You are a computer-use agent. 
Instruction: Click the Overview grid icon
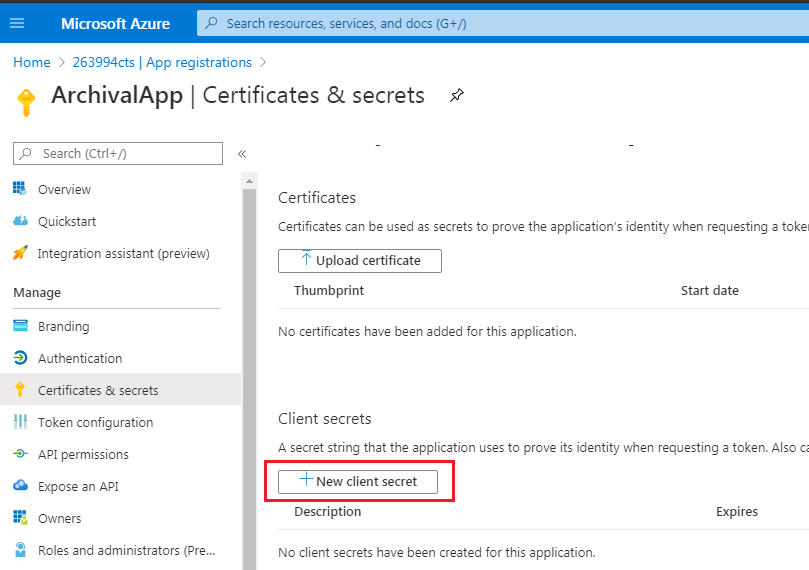20,189
